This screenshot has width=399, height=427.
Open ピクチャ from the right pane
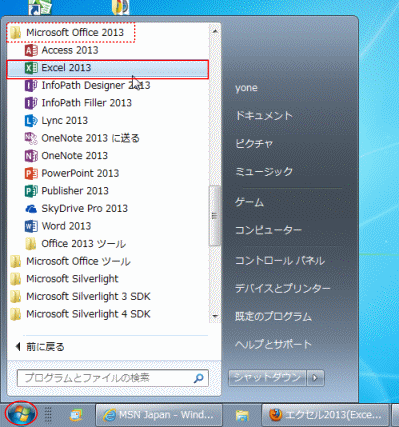coord(254,144)
